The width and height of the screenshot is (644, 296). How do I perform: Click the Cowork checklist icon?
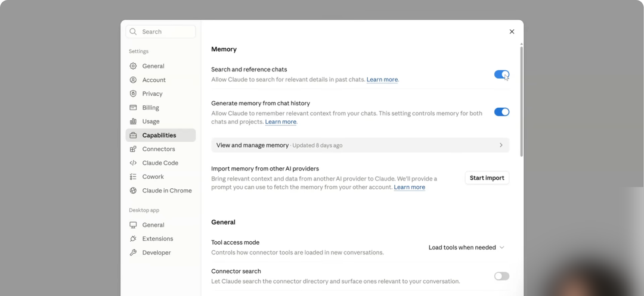coord(133,177)
